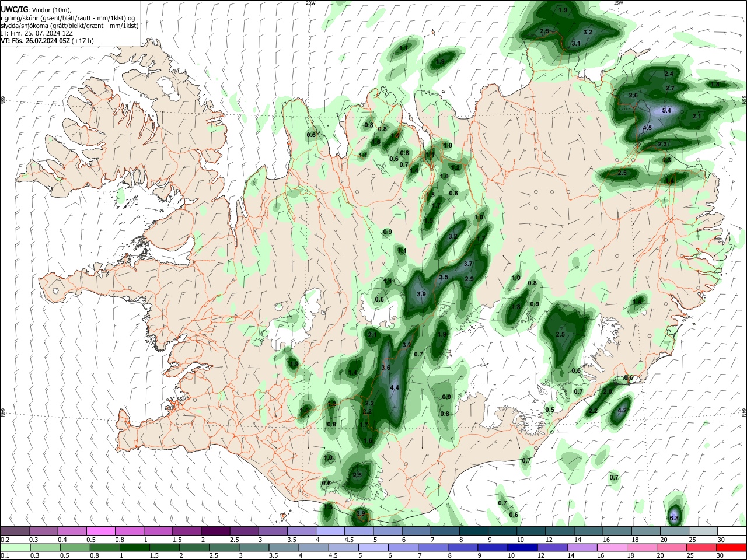
Task: Click the VT: Fös. 26.07.2024 05Z valid-time line
Action: (x=47, y=41)
